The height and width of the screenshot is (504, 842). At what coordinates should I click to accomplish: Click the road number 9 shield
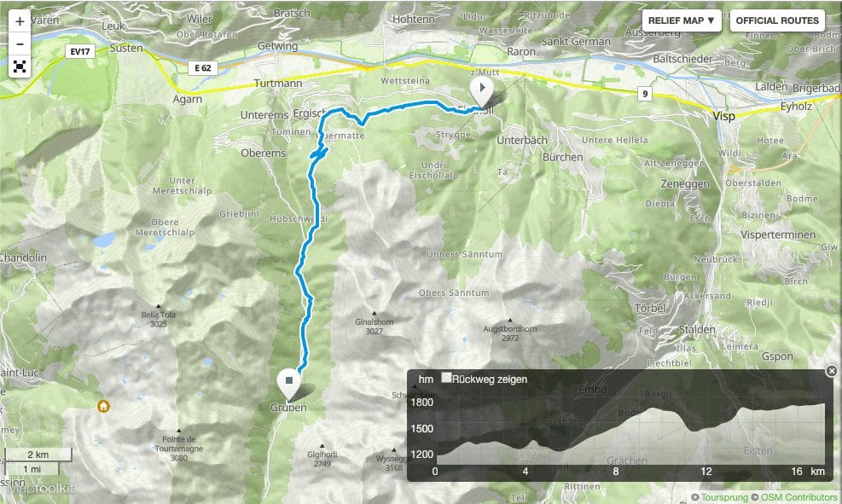(x=645, y=94)
